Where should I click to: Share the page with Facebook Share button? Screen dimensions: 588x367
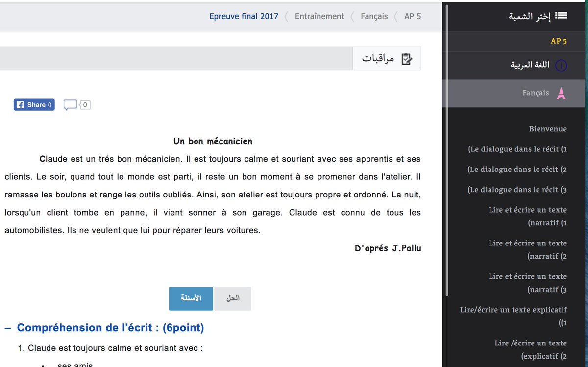click(34, 105)
